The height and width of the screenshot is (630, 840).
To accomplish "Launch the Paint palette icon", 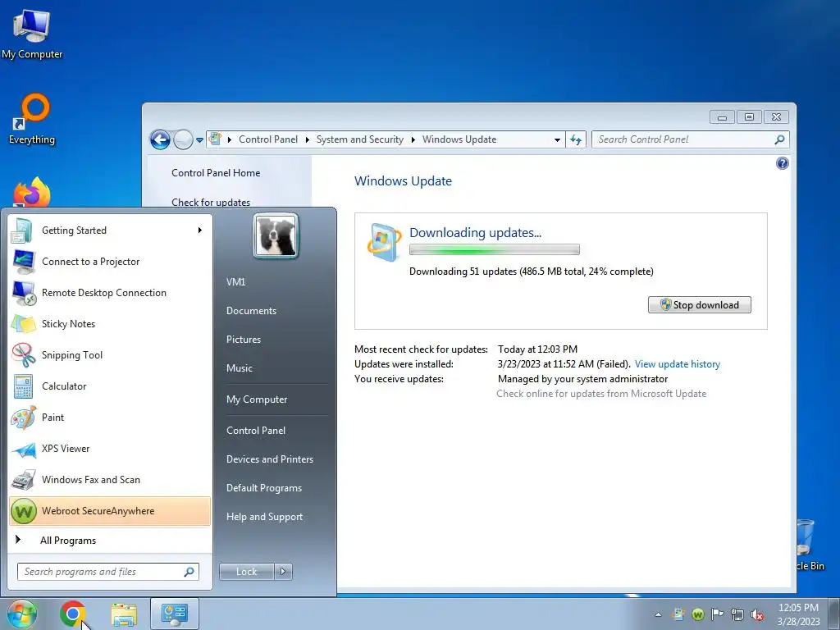I will (x=23, y=418).
